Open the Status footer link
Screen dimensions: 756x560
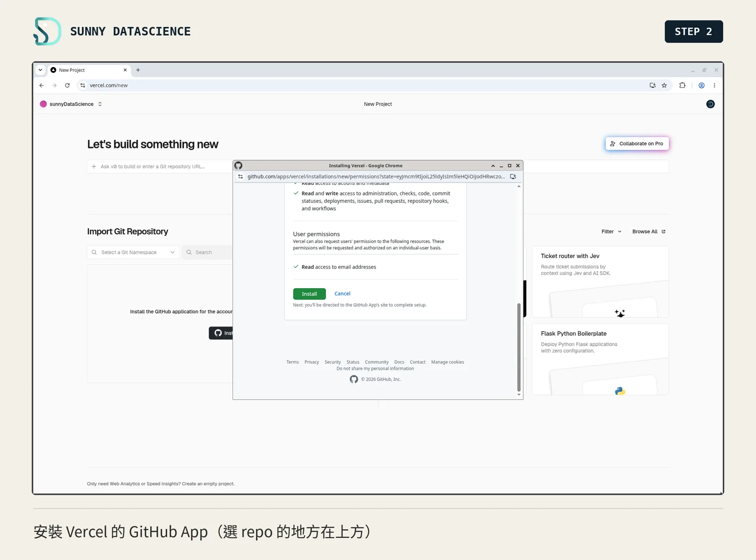[353, 362]
